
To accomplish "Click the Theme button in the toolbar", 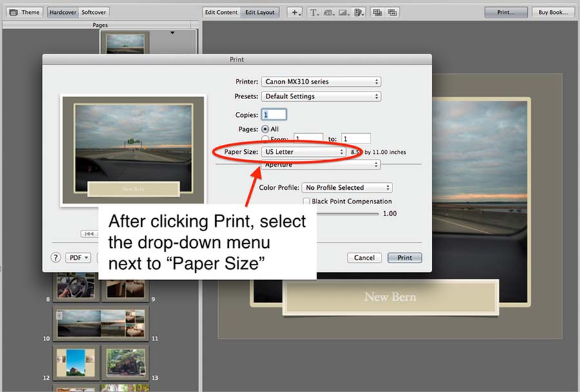I will [24, 12].
